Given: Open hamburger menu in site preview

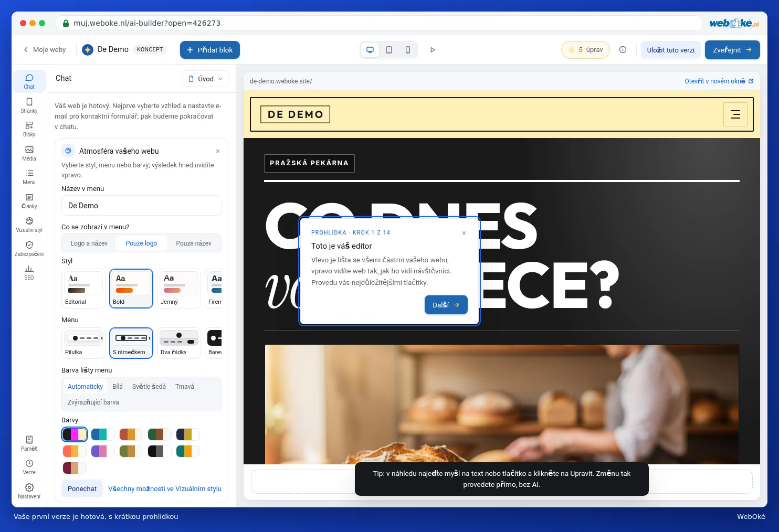Looking at the screenshot, I should [x=735, y=114].
